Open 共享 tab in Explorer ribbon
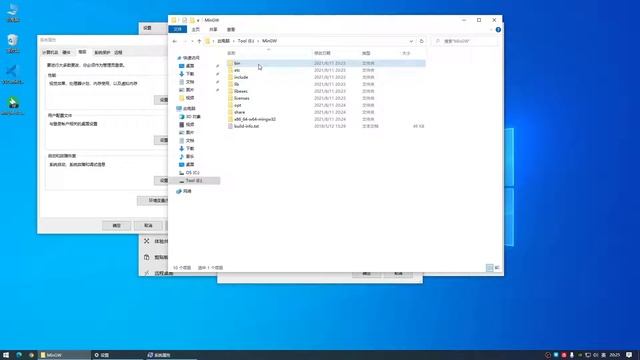Screen dimensions: 640x360 (x=213, y=29)
